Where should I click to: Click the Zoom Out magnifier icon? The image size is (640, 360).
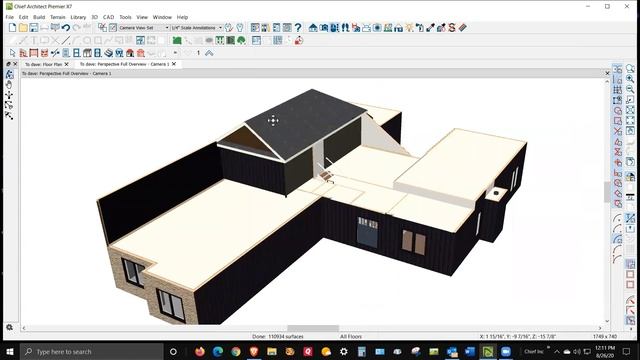point(630,89)
